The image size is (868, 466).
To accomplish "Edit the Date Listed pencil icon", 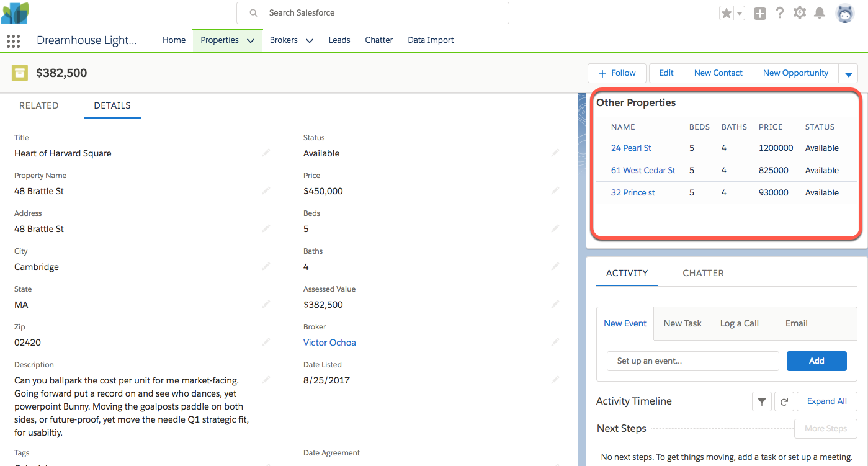I will coord(555,379).
